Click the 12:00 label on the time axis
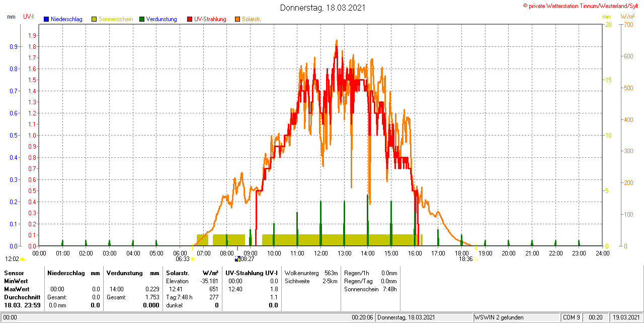 point(321,253)
